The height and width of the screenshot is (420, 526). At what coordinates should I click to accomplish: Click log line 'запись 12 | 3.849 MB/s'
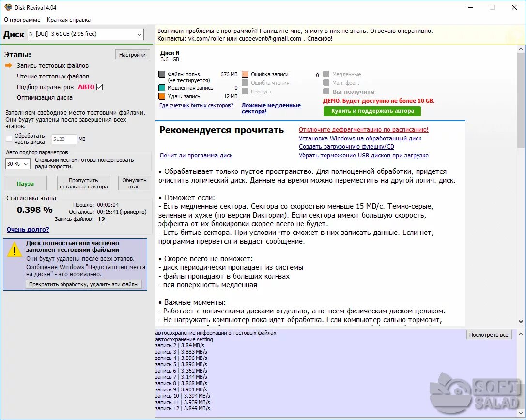click(183, 408)
